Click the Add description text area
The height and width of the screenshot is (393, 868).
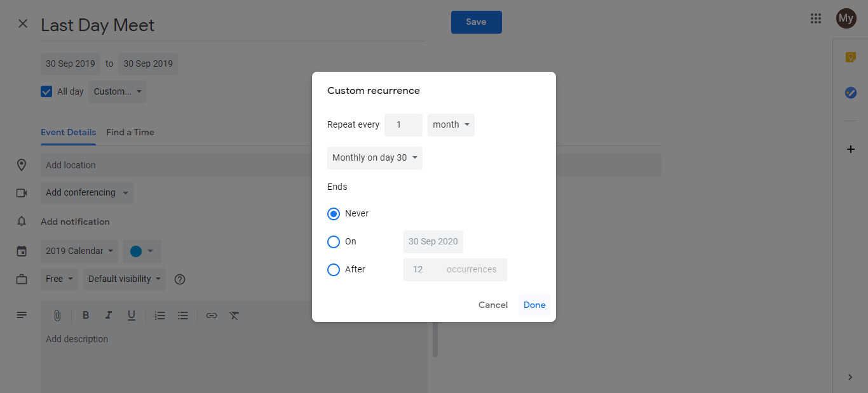pyautogui.click(x=234, y=361)
